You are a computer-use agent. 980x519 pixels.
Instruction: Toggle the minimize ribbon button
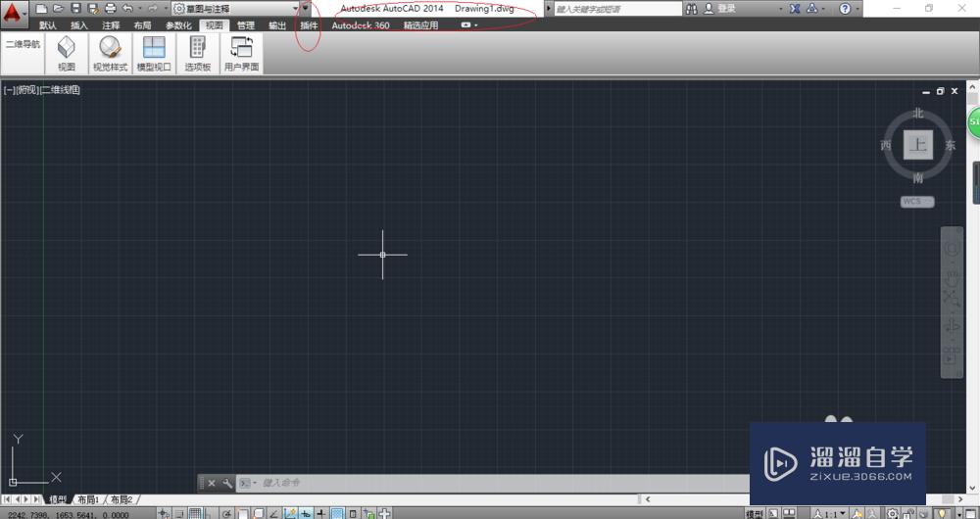[465, 25]
